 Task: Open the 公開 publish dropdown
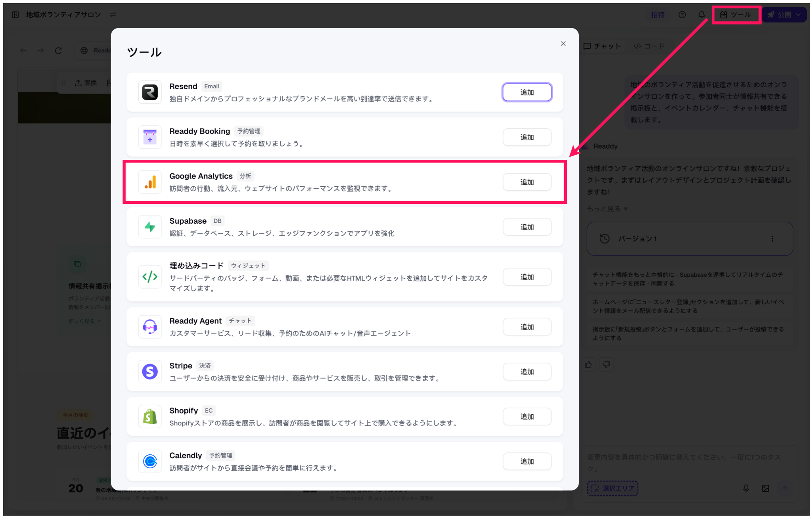(784, 15)
